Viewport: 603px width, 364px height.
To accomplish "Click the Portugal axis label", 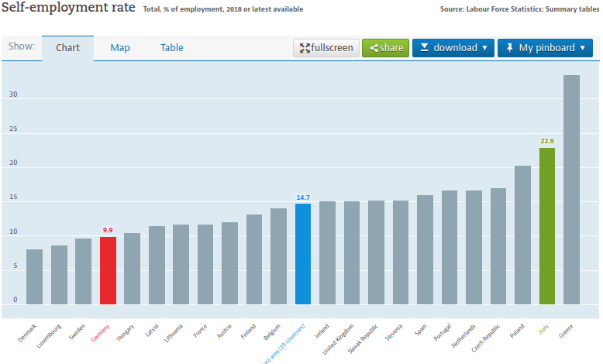I will click(x=443, y=332).
